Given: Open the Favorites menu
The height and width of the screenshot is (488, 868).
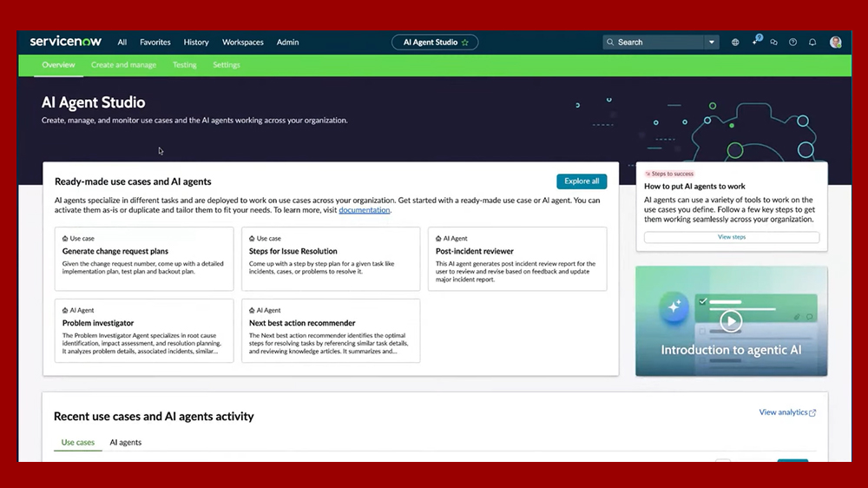Looking at the screenshot, I should click(155, 42).
